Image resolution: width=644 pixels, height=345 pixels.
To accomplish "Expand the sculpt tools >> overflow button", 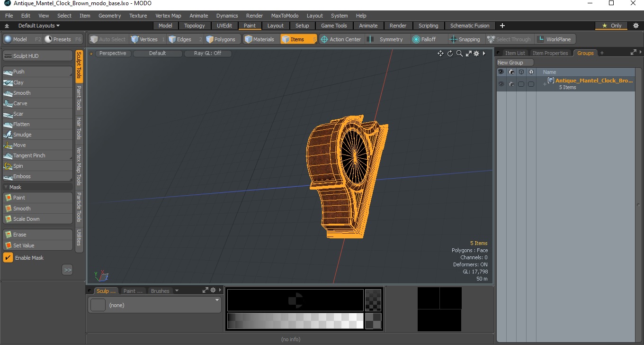I will tap(67, 270).
